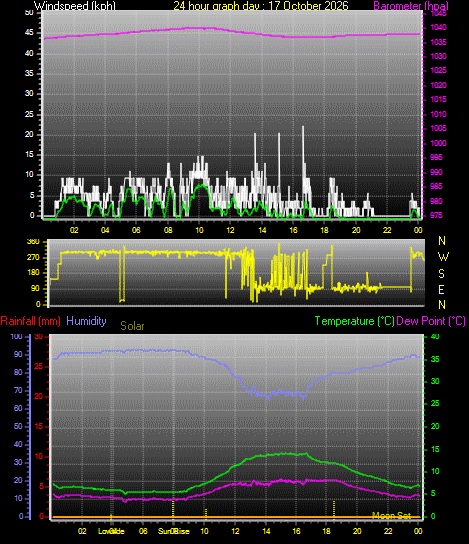This screenshot has height=544, width=469.
Task: Click the SunRise label under the bottom chart
Action: [174, 531]
